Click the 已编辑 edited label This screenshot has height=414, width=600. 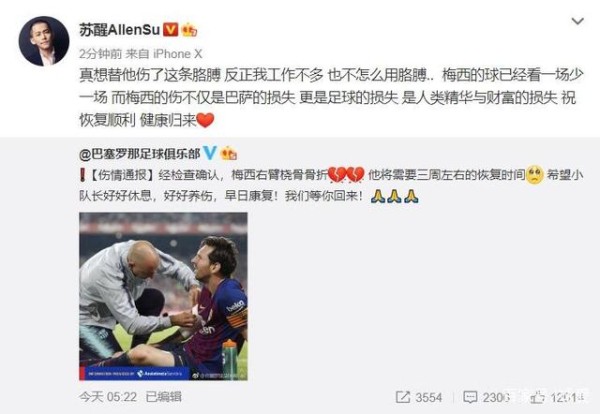[x=164, y=397]
